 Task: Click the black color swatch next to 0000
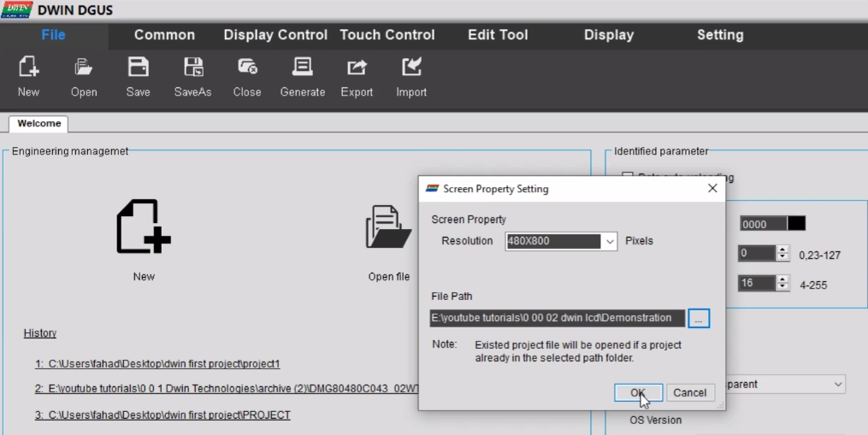pyautogui.click(x=796, y=224)
